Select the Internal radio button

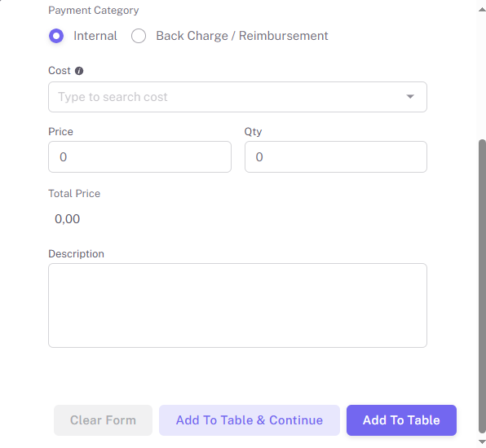(x=56, y=36)
